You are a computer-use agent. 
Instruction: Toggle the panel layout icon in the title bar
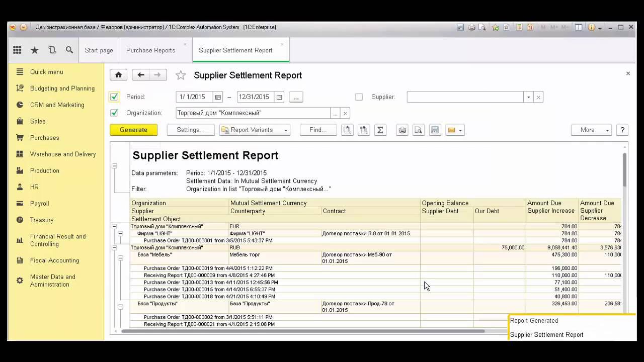click(x=579, y=27)
